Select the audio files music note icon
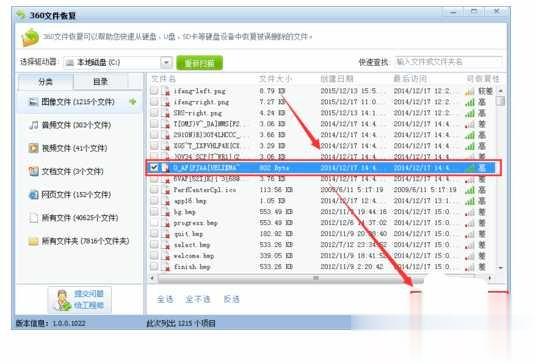This screenshot has width=536, height=364. 33,125
